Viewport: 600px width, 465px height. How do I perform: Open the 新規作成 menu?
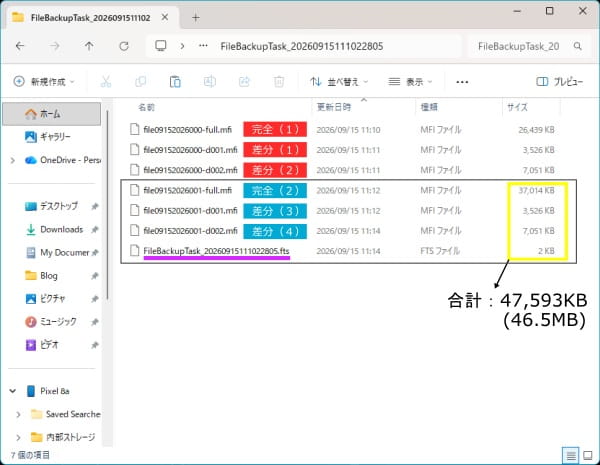pos(44,82)
